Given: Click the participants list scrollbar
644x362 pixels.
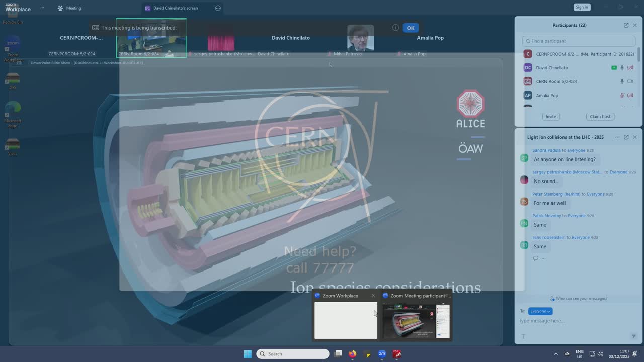Looking at the screenshot, I should (639, 55).
